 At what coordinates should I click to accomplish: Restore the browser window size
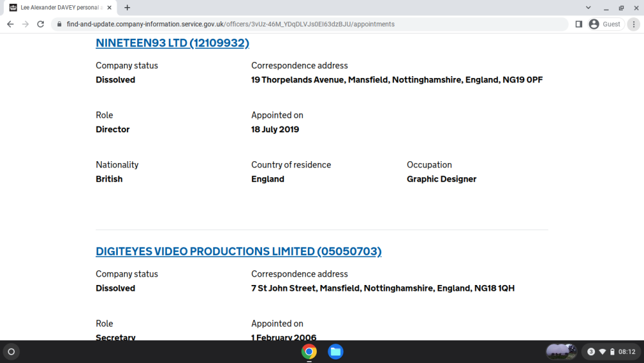pyautogui.click(x=621, y=8)
